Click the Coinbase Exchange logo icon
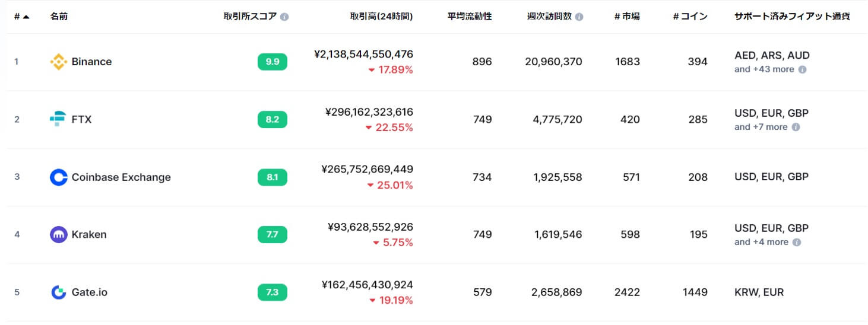868x325 pixels. (x=59, y=177)
